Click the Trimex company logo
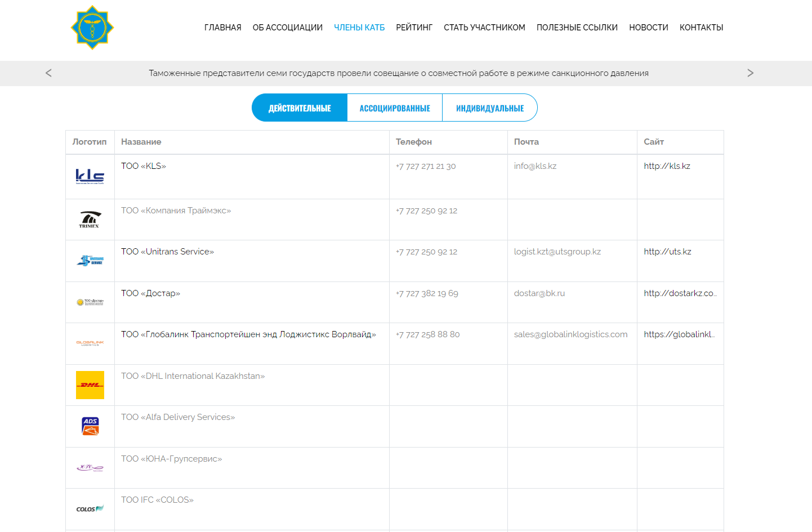 click(x=90, y=220)
